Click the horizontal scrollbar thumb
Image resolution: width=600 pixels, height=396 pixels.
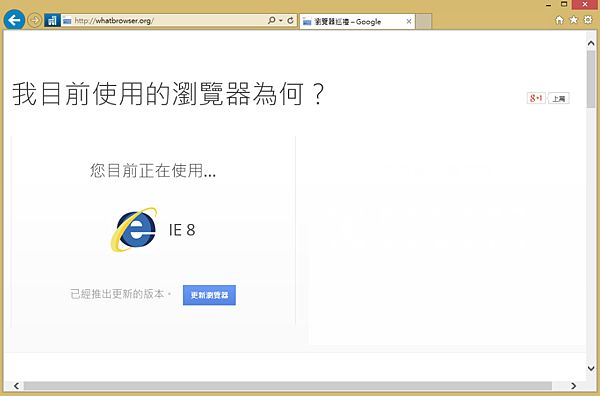[x=288, y=386]
